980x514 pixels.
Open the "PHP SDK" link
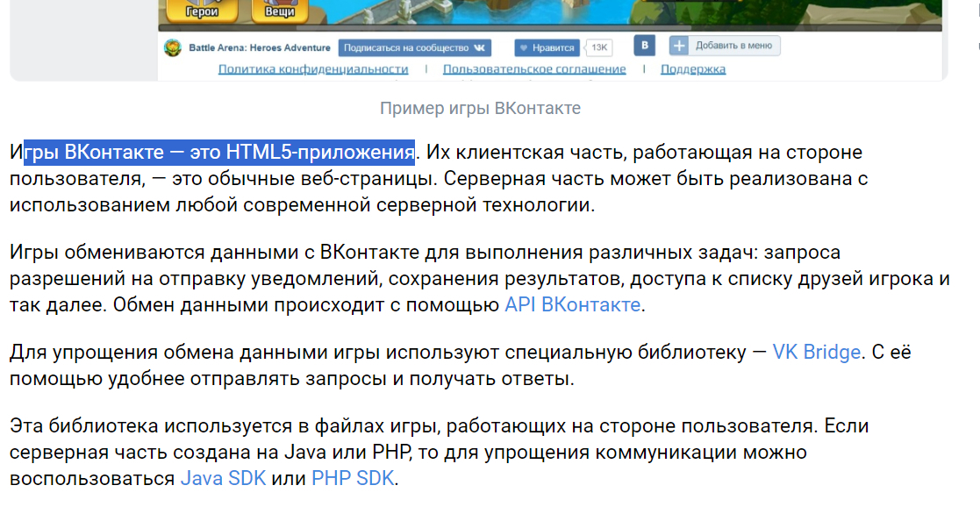[353, 478]
